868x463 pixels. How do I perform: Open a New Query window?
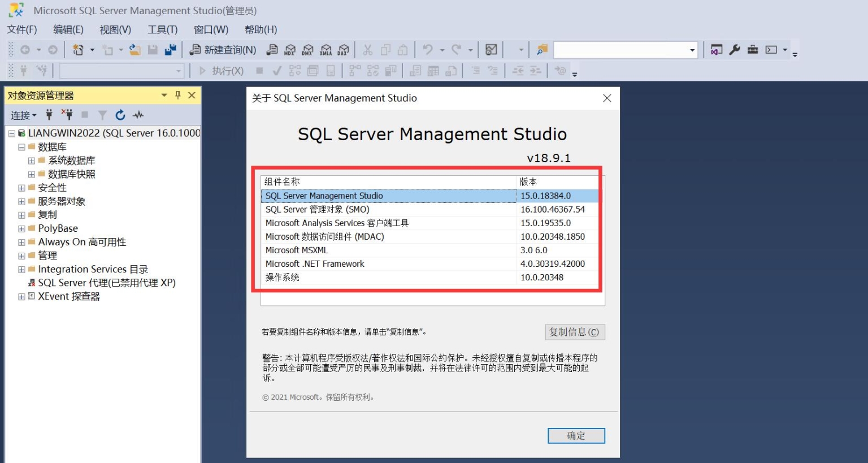tap(222, 50)
